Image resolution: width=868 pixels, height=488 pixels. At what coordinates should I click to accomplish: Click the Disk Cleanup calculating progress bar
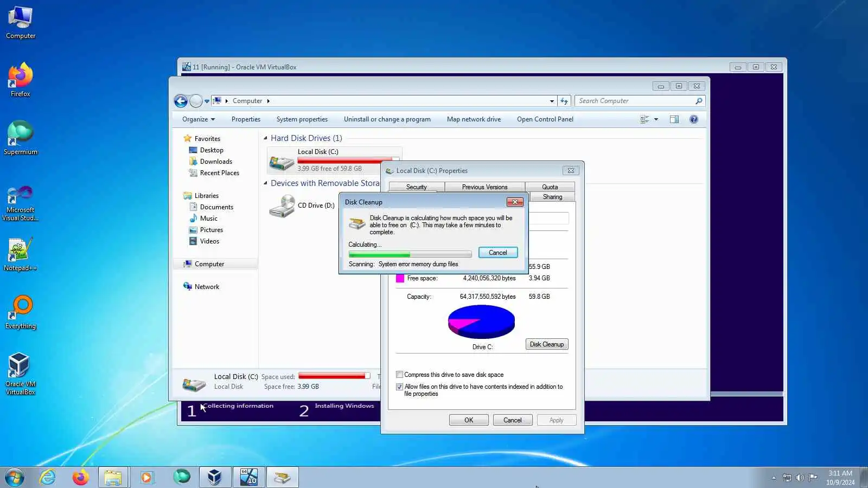click(x=410, y=254)
